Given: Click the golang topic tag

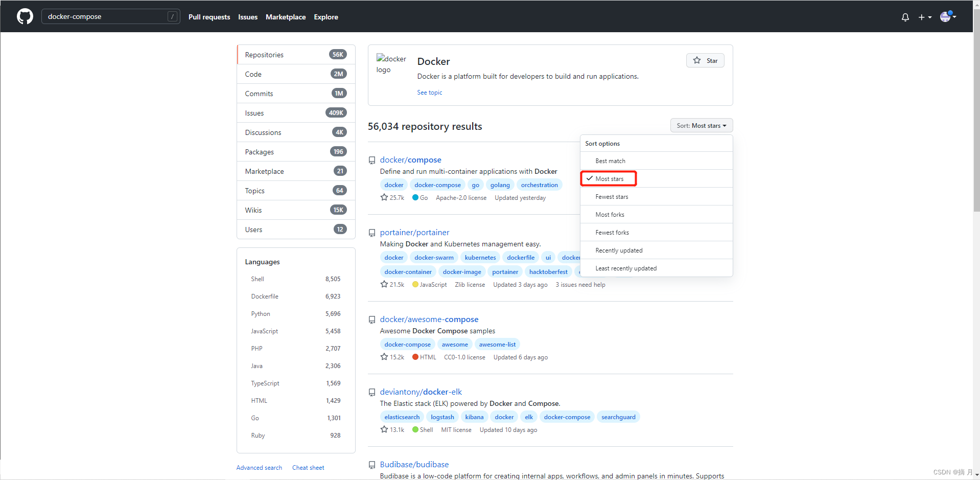Looking at the screenshot, I should coord(500,185).
